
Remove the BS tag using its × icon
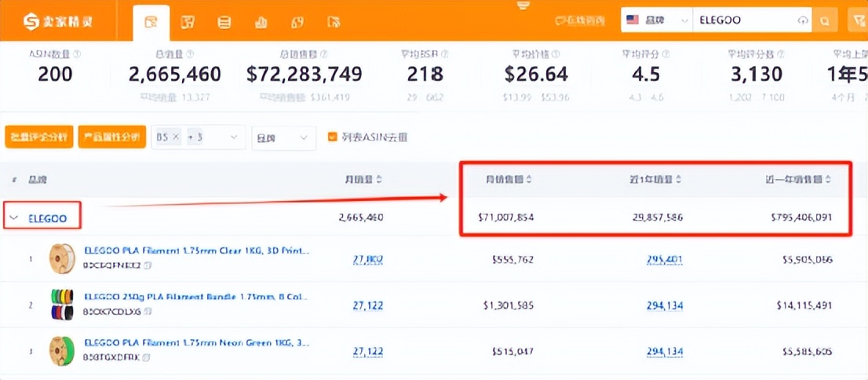pos(177,137)
